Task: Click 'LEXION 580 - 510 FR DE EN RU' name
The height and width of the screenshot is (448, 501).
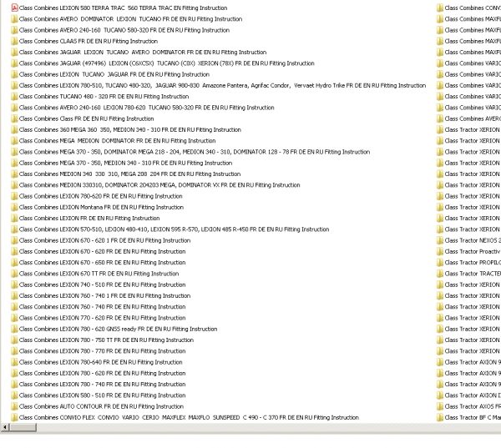Action: [102, 395]
